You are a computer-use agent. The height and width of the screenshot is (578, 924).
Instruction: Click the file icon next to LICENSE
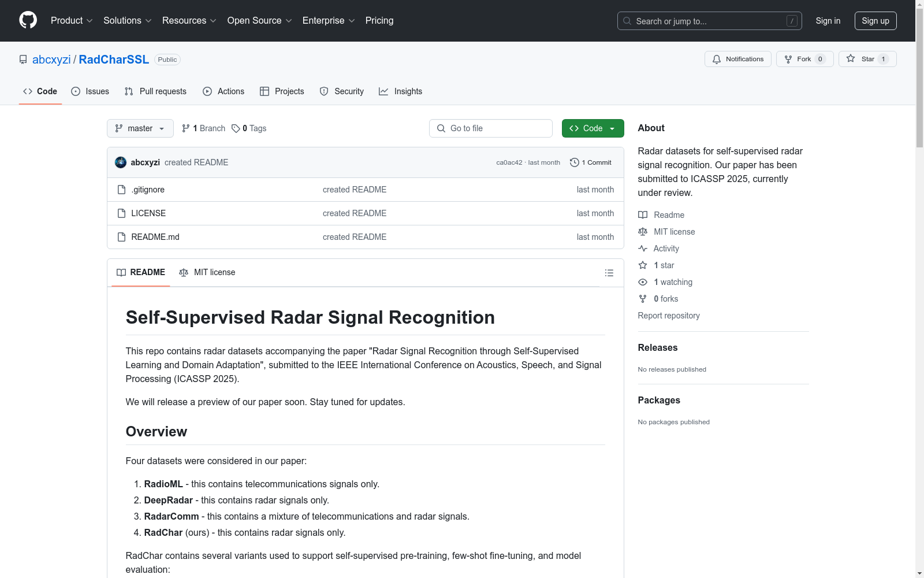coord(121,213)
